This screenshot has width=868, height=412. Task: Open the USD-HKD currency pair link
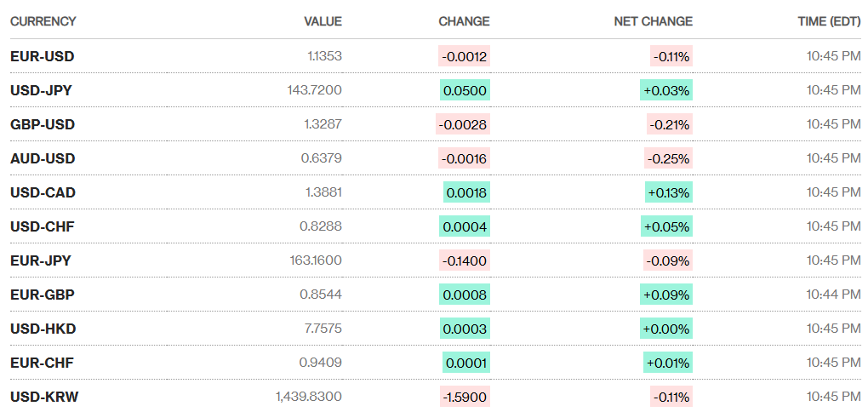click(x=43, y=329)
